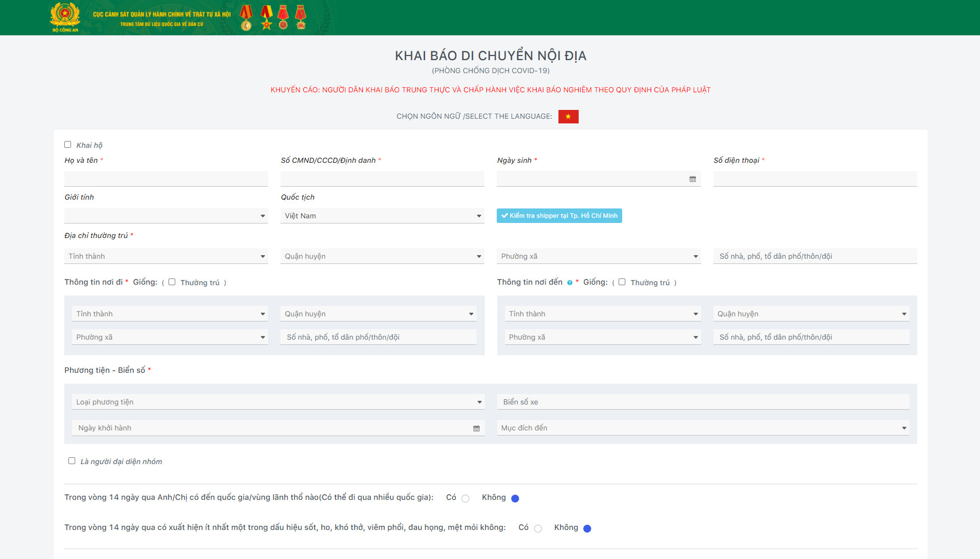Open the Ngày sinh calendar picker icon

tap(692, 179)
